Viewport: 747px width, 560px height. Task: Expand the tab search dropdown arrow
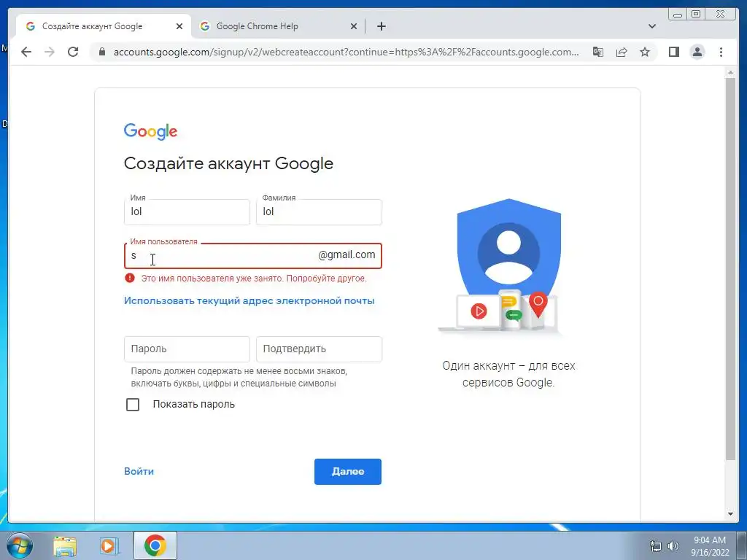click(652, 26)
